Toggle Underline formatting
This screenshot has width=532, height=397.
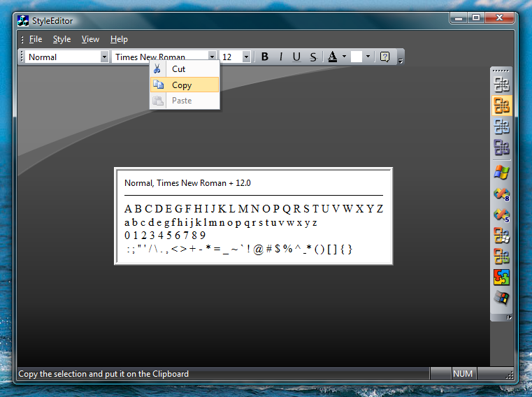pyautogui.click(x=296, y=57)
